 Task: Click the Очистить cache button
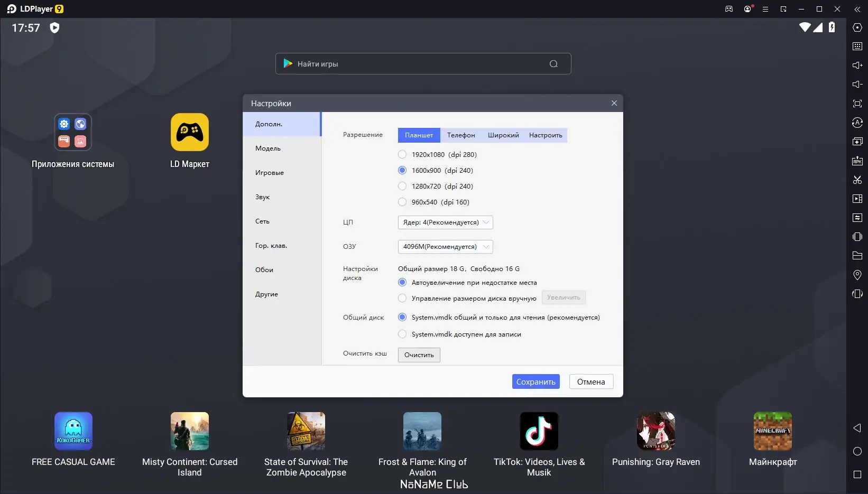tap(419, 355)
